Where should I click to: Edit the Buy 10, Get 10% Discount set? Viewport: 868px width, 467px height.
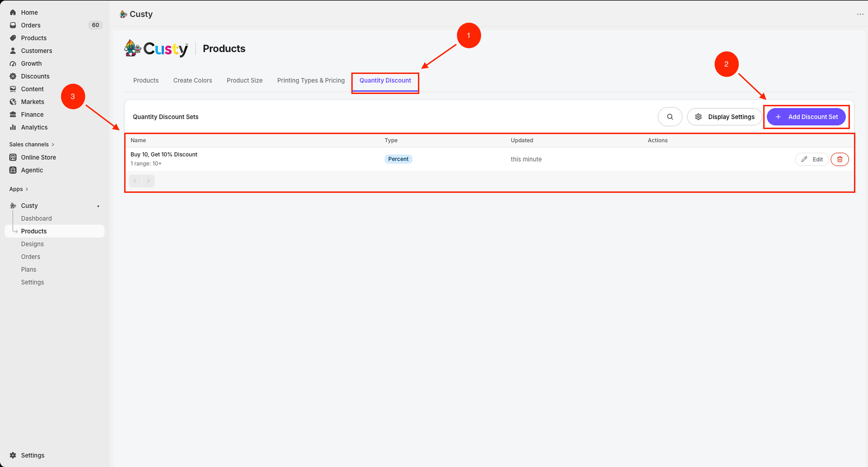coord(811,159)
